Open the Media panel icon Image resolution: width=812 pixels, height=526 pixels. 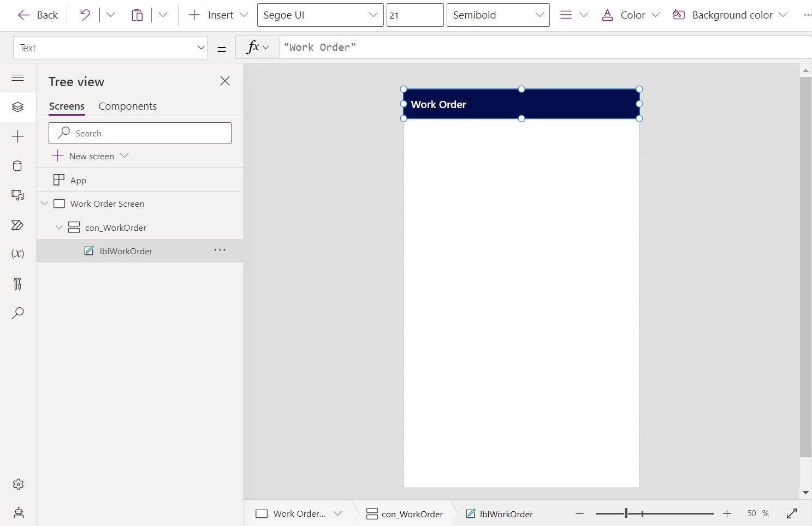click(17, 195)
